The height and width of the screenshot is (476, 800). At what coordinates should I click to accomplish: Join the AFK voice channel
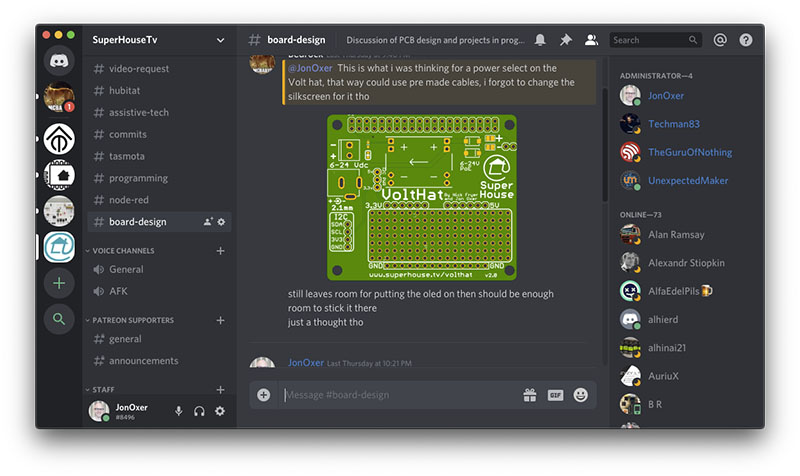(x=159, y=292)
